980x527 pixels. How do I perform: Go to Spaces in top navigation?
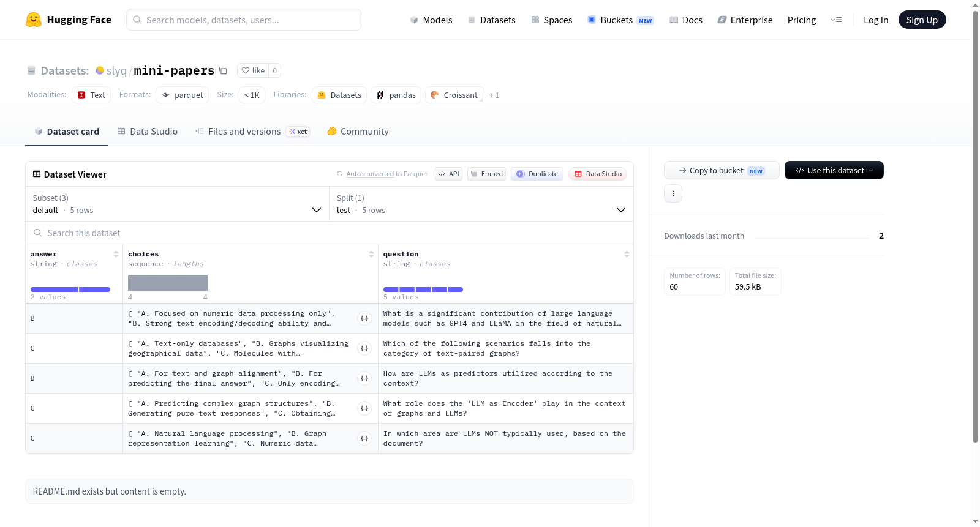click(551, 20)
